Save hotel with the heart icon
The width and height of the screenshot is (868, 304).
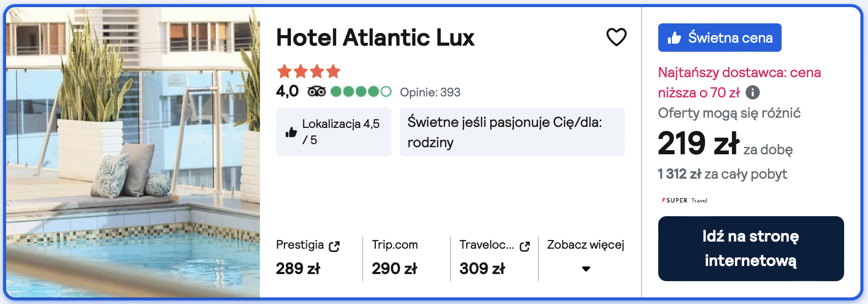click(616, 37)
